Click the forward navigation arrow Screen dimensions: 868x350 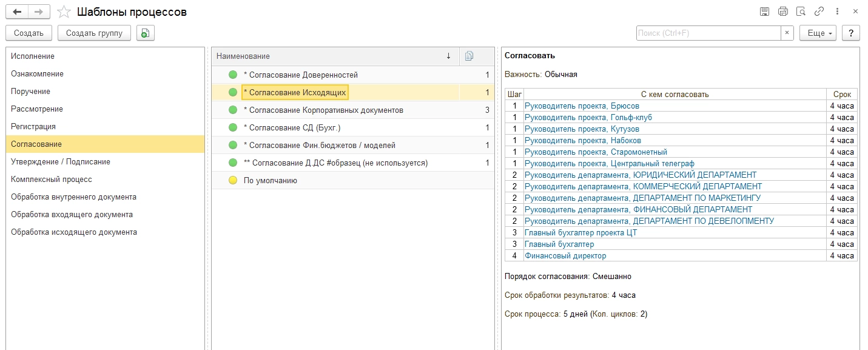coord(39,12)
